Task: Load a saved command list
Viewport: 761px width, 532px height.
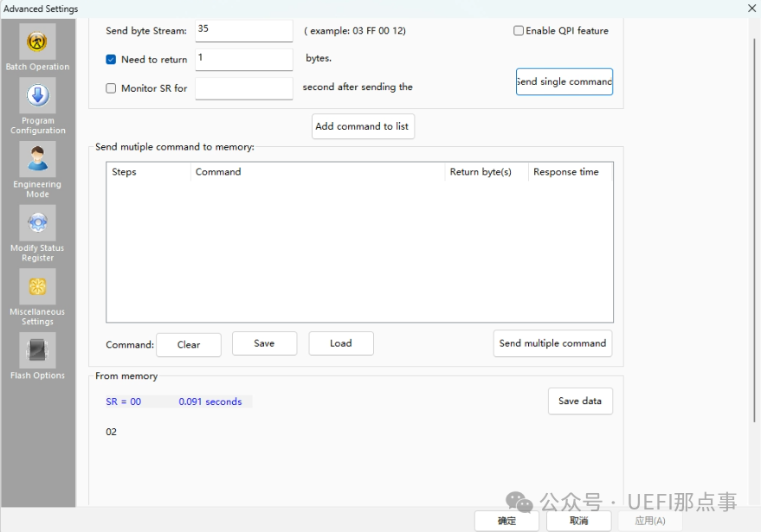Action: [x=341, y=343]
